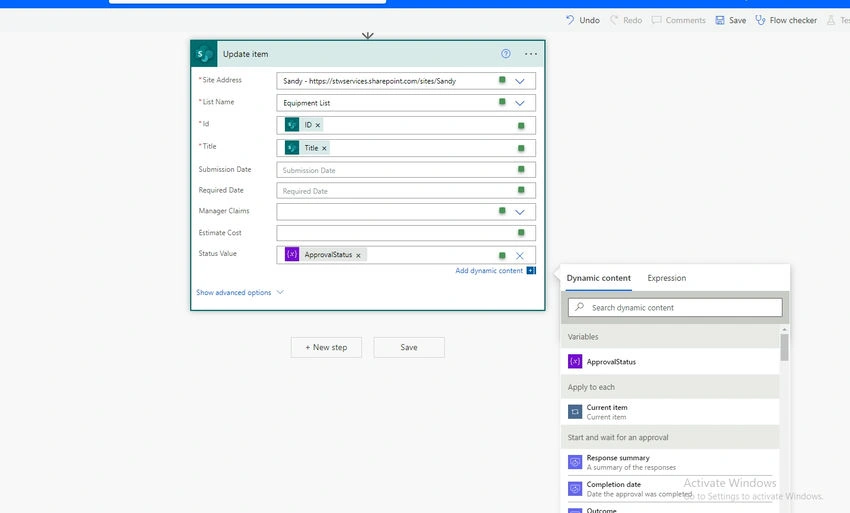Image resolution: width=850 pixels, height=513 pixels.
Task: Select Current item dynamic content
Action: (670, 412)
